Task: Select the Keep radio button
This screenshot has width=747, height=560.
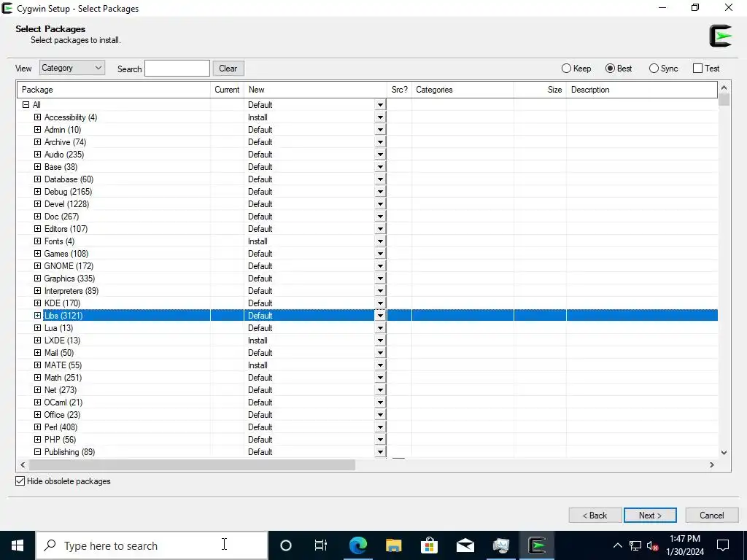Action: tap(566, 68)
